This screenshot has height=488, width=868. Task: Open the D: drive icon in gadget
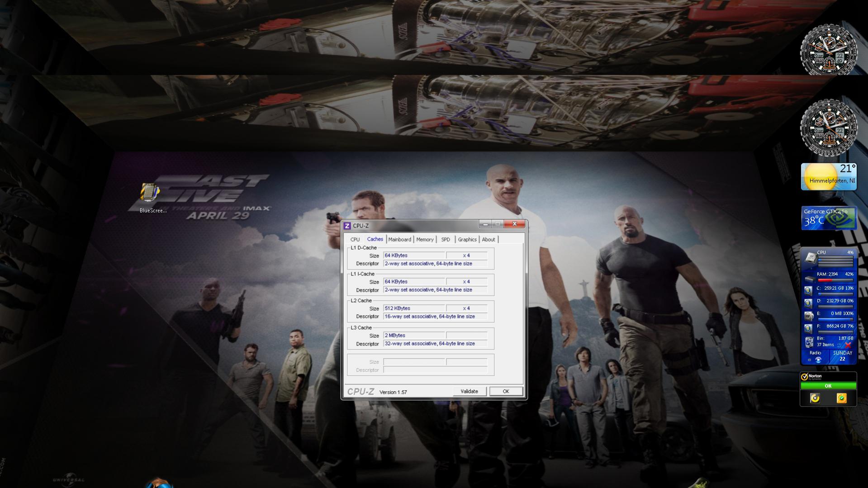808,303
